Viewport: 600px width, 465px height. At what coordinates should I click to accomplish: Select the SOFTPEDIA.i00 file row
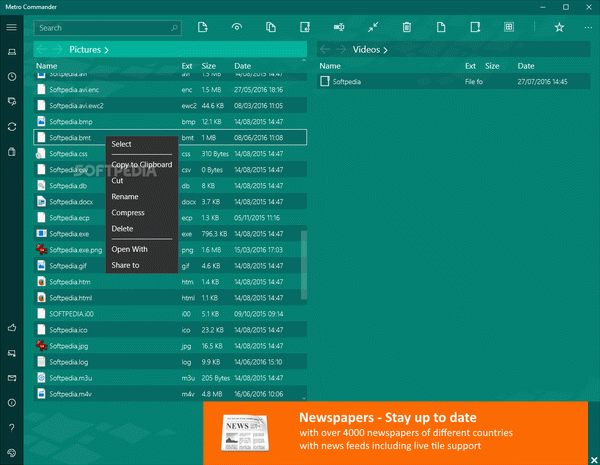[x=170, y=314]
